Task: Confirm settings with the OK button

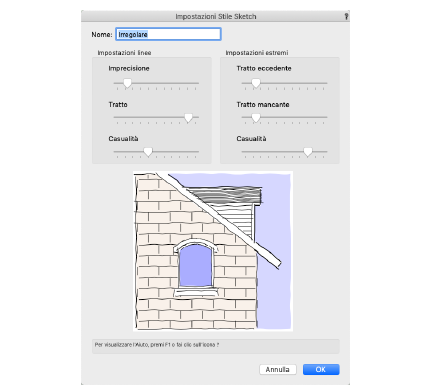Action: pos(321,369)
